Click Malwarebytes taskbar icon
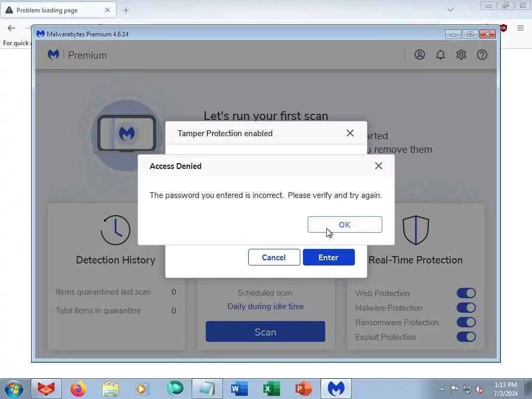The image size is (532, 399). (x=336, y=389)
